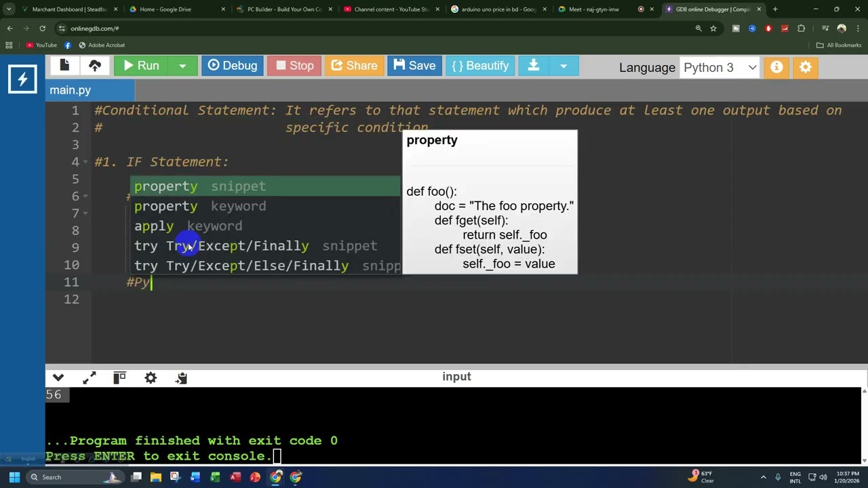Viewport: 868px width, 488px height.
Task: Open the YouTube bookmark
Action: coord(41,45)
